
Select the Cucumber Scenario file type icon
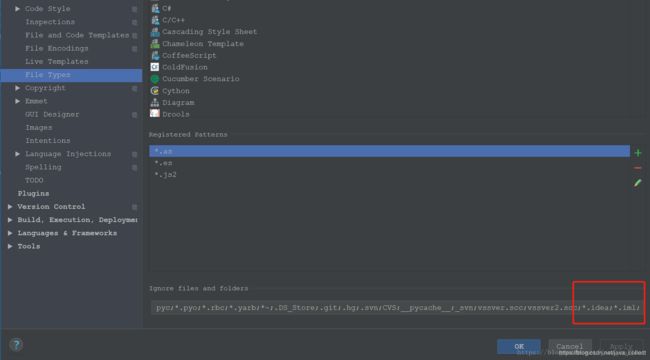click(155, 79)
